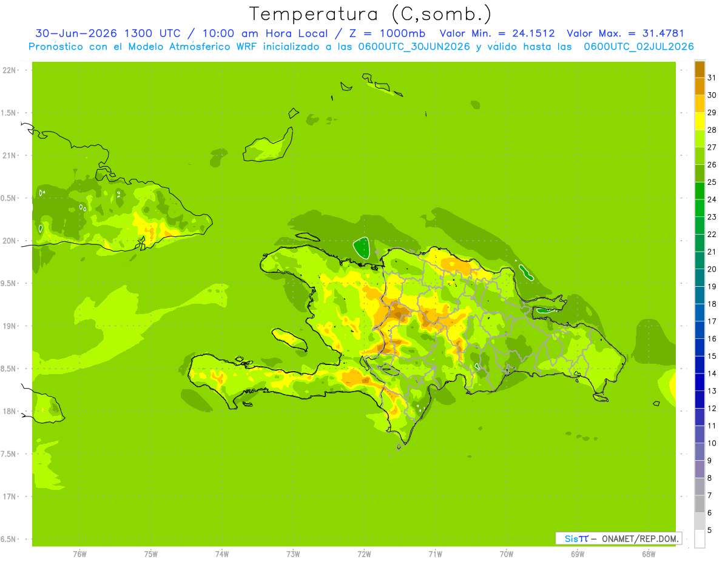Select the teal swatch between 19 and 20
This screenshot has width=728, height=562.
pos(699,278)
